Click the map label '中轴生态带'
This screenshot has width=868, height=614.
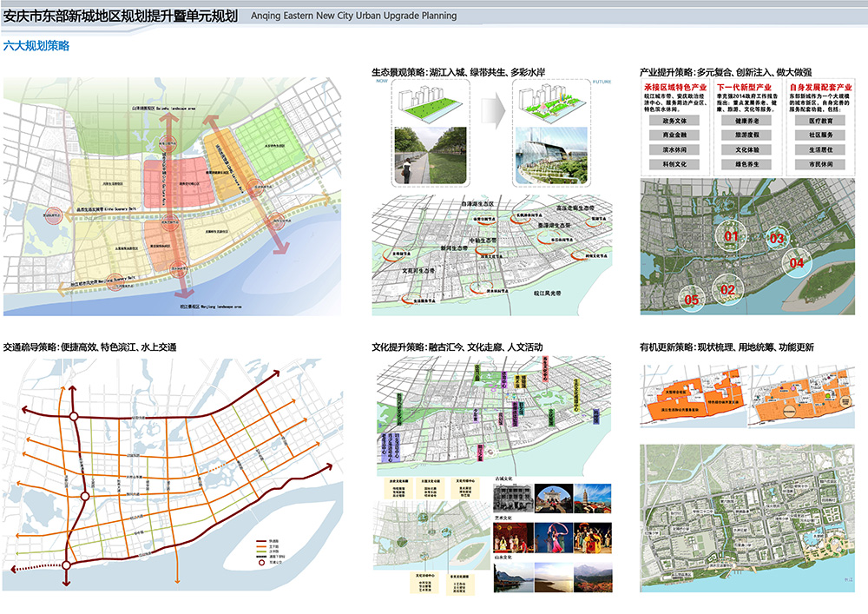pos(483,241)
